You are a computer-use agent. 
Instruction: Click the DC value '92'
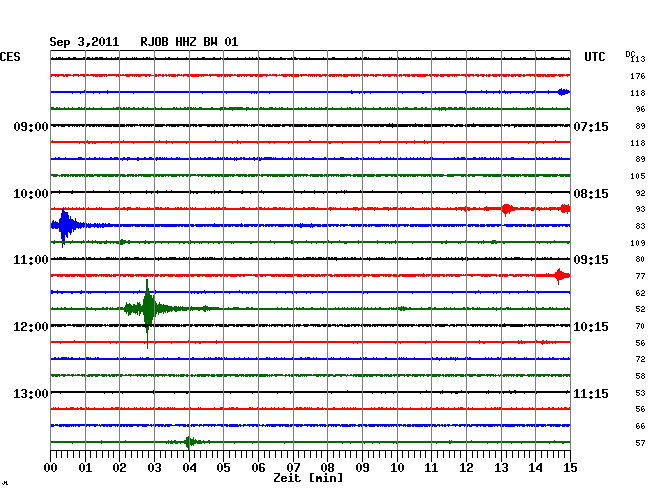pyautogui.click(x=640, y=193)
